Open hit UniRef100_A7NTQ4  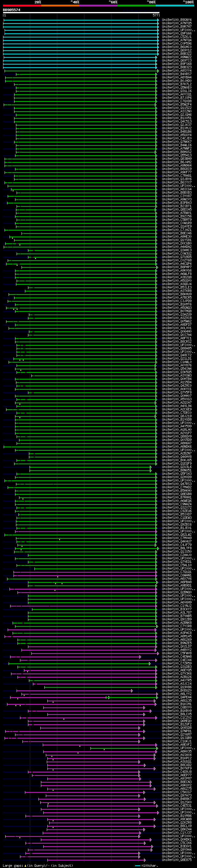176,40
